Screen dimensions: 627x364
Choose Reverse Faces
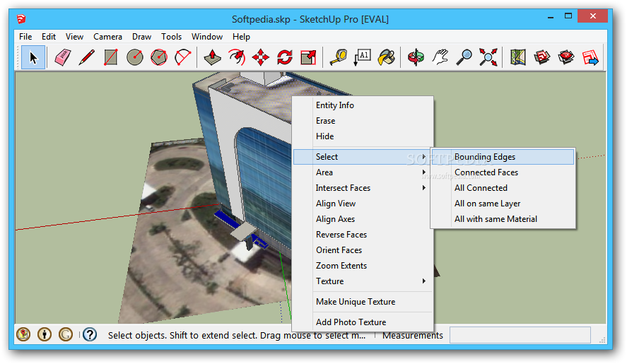(363, 235)
